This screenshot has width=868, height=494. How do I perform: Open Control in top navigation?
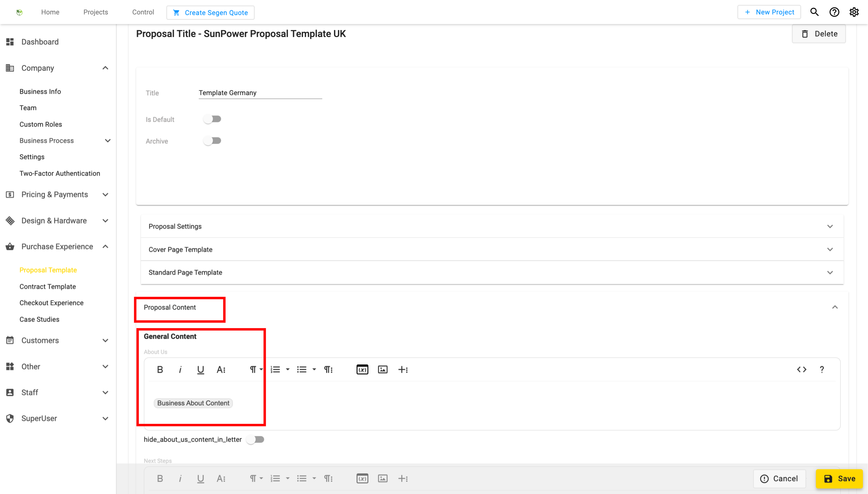click(143, 12)
